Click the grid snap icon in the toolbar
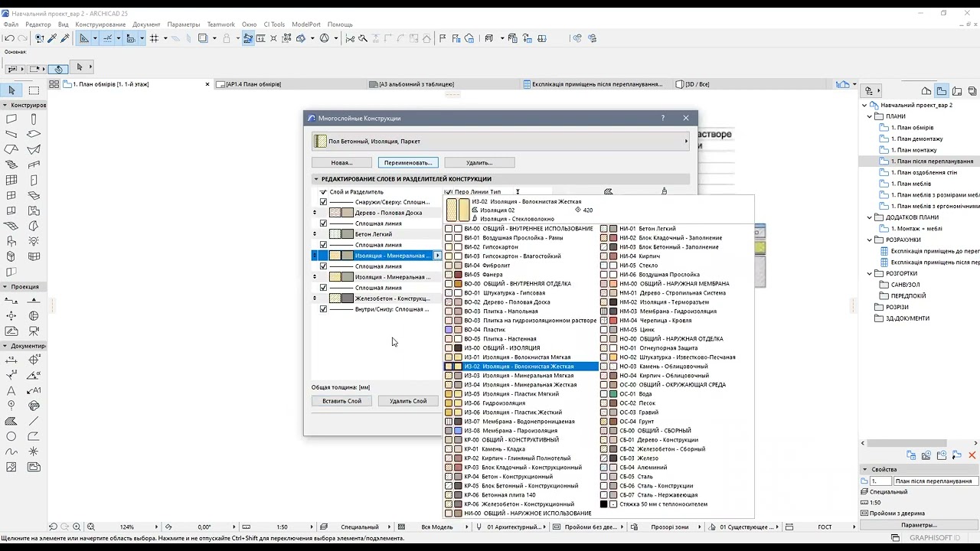The height and width of the screenshot is (551, 980). click(x=154, y=38)
